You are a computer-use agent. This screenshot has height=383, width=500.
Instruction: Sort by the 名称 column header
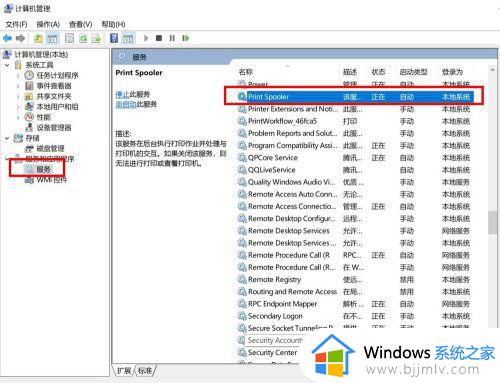pyautogui.click(x=246, y=72)
